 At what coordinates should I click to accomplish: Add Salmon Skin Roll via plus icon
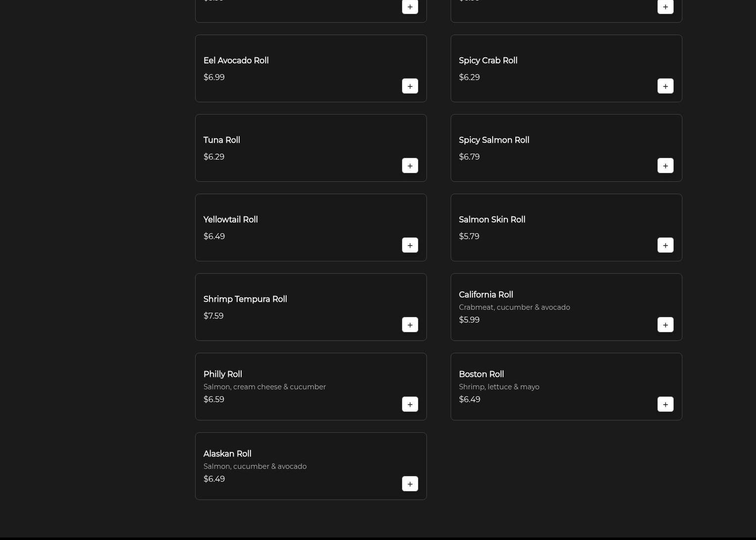tap(665, 245)
